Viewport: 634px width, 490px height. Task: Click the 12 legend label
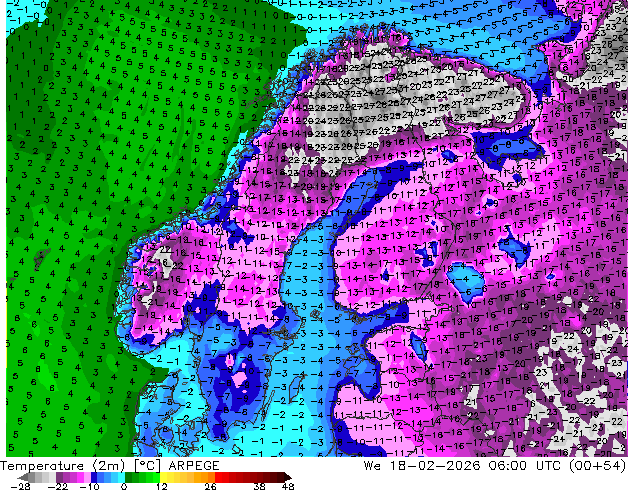(162, 486)
